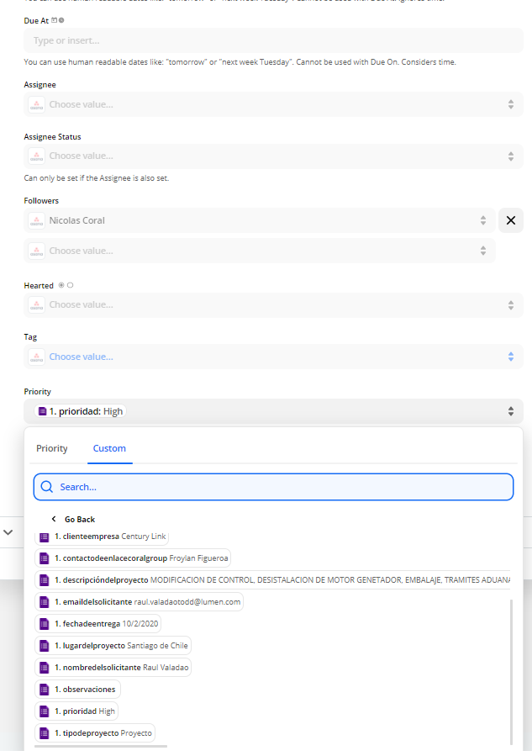Click the calendar icon next to Due At
The height and width of the screenshot is (756, 532).
click(55, 19)
